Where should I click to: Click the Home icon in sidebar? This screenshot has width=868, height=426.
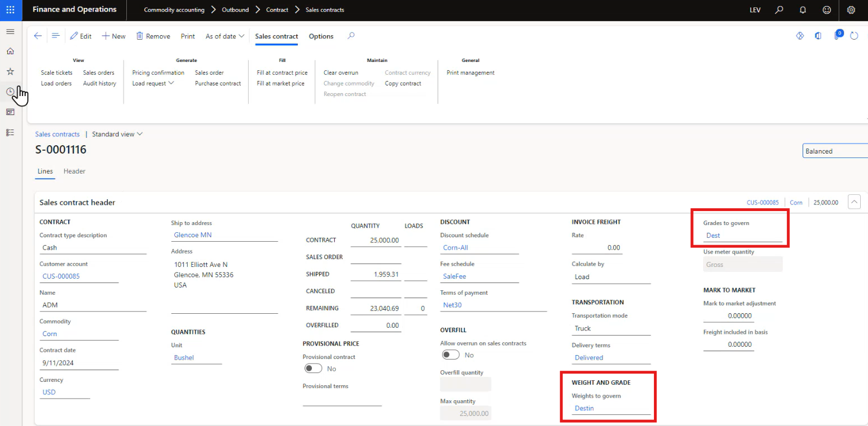pyautogui.click(x=10, y=51)
